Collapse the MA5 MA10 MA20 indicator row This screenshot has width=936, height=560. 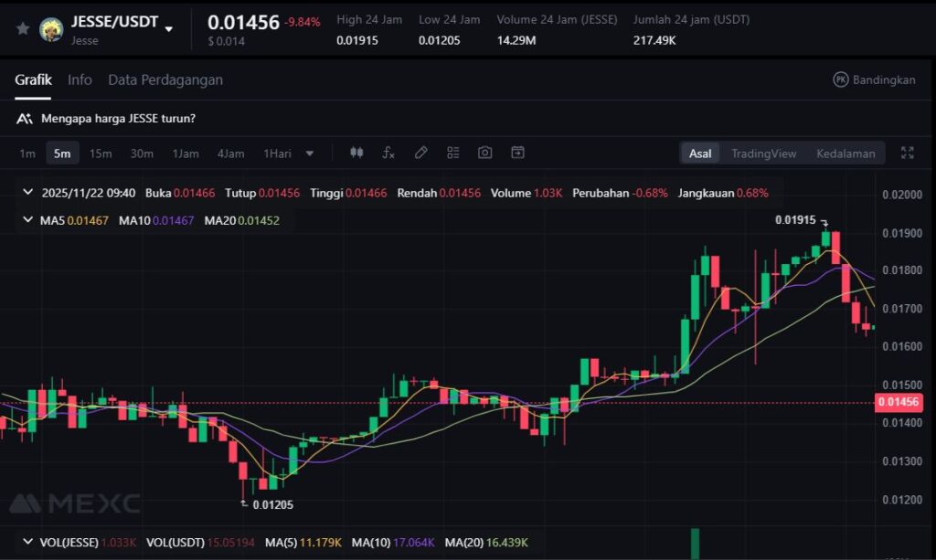click(27, 220)
